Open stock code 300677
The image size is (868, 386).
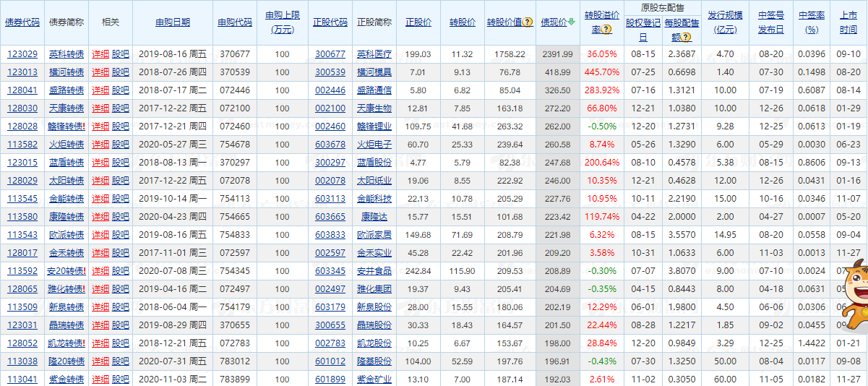coord(330,54)
